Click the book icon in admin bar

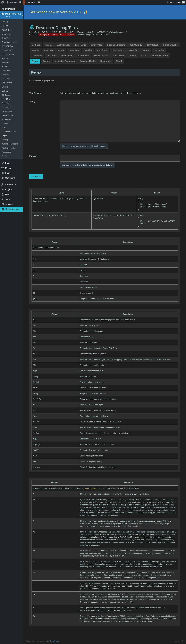[39, 2]
